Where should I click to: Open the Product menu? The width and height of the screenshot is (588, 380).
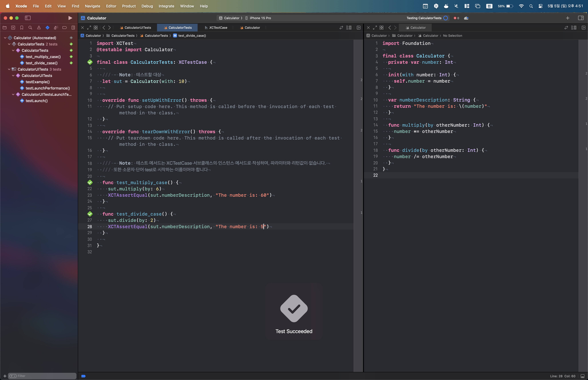tap(129, 6)
